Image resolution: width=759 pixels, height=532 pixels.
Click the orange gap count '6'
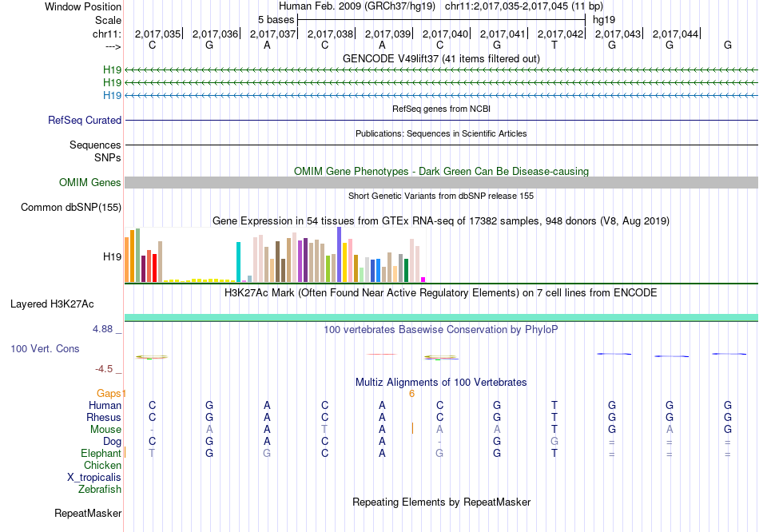[412, 394]
